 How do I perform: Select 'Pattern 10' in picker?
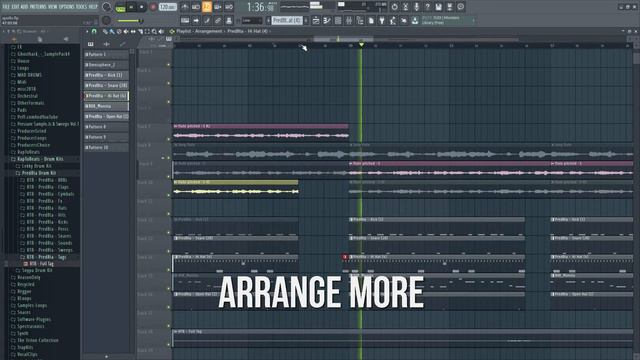tap(106, 147)
